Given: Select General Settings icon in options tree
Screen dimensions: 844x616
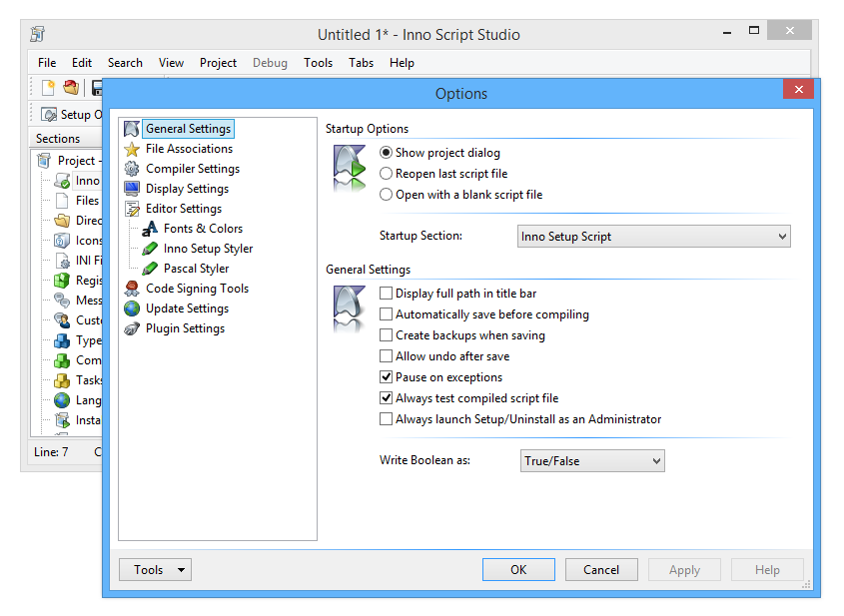Looking at the screenshot, I should (132, 129).
